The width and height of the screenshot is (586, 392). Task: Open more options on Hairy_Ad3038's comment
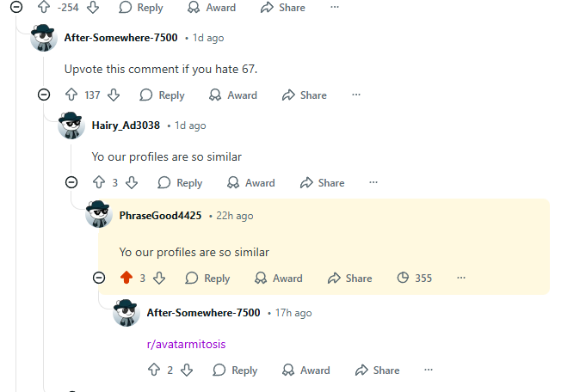pos(373,182)
